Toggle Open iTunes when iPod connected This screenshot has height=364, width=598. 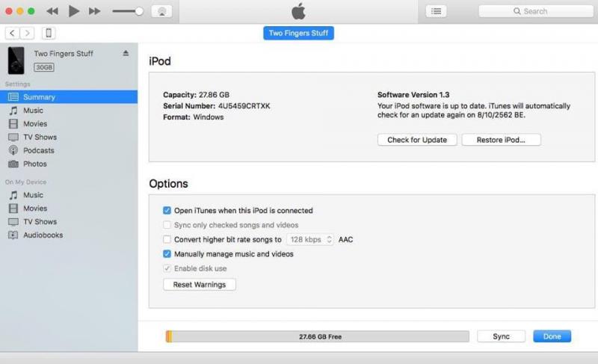point(167,210)
